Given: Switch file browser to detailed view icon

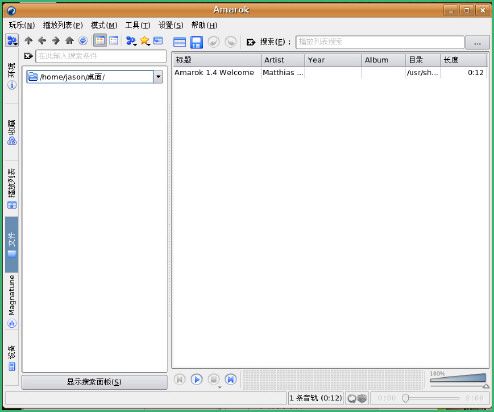Looking at the screenshot, I should pos(114,41).
